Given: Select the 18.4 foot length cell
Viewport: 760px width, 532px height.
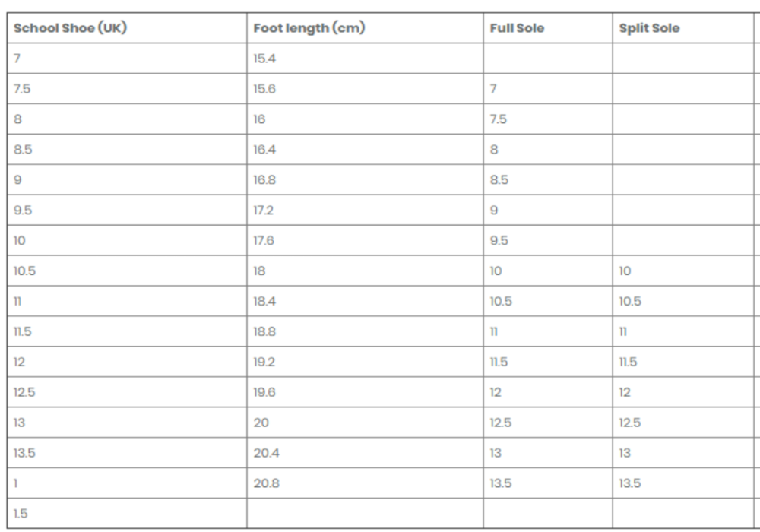Looking at the screenshot, I should click(264, 302).
